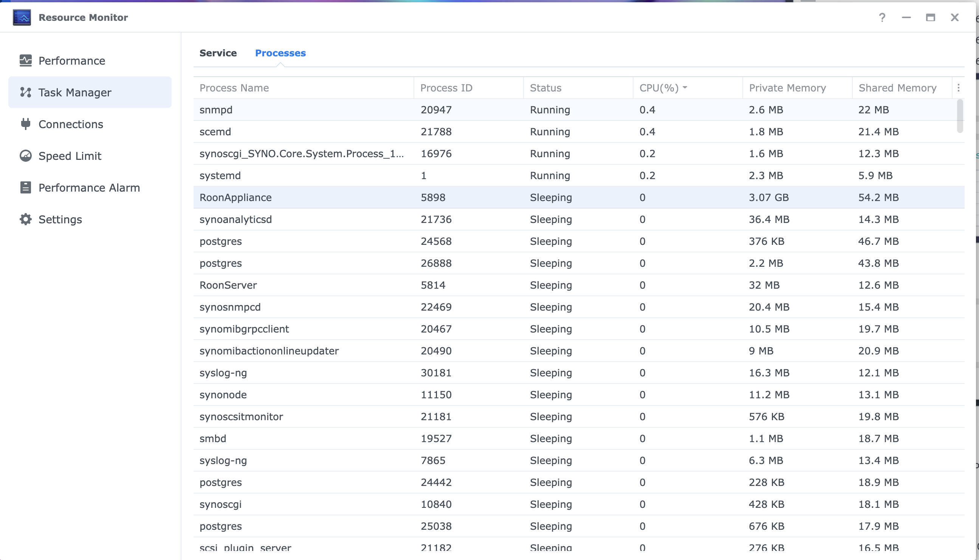Image resolution: width=979 pixels, height=560 pixels.
Task: Click the Connections plug icon
Action: [x=25, y=124]
